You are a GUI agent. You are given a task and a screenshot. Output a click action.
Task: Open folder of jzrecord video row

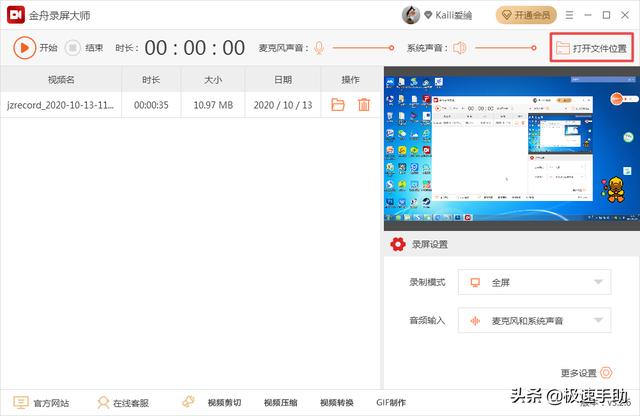point(338,105)
